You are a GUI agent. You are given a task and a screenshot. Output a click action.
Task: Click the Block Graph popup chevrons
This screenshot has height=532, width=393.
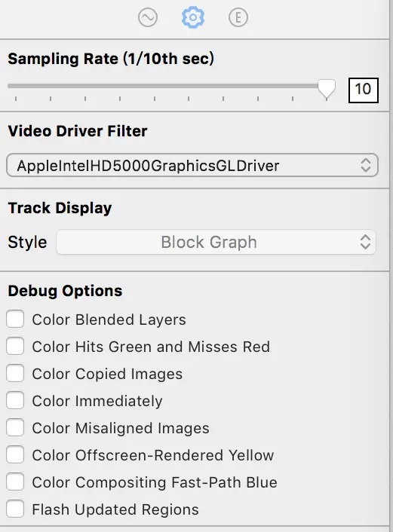(366, 242)
